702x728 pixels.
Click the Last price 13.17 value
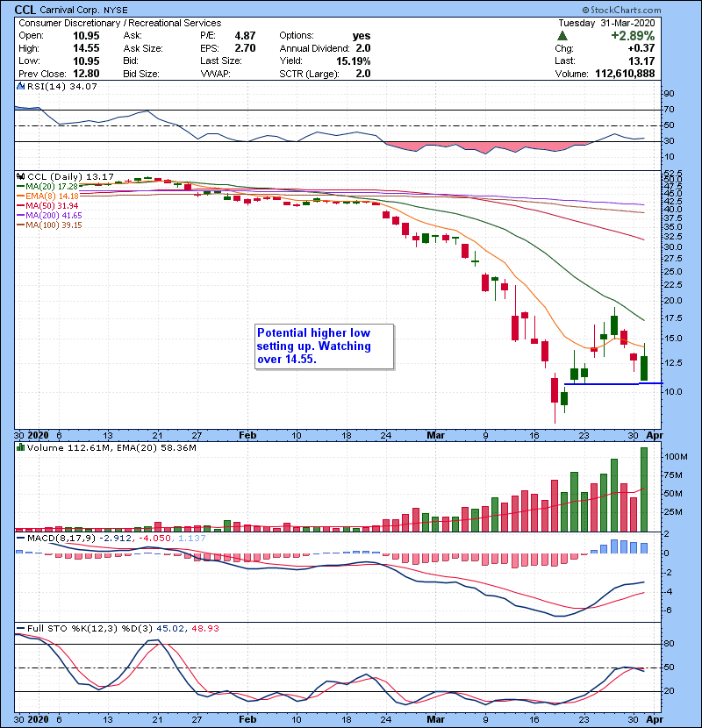click(641, 61)
